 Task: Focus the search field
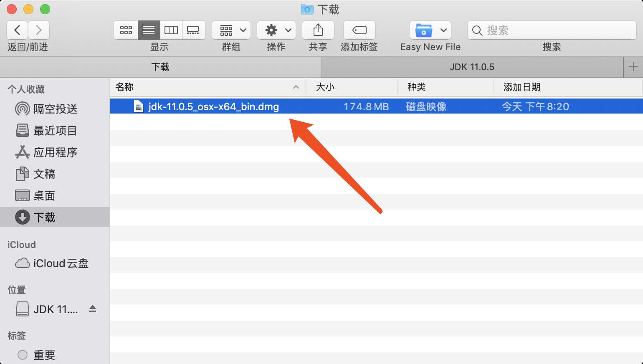[552, 30]
